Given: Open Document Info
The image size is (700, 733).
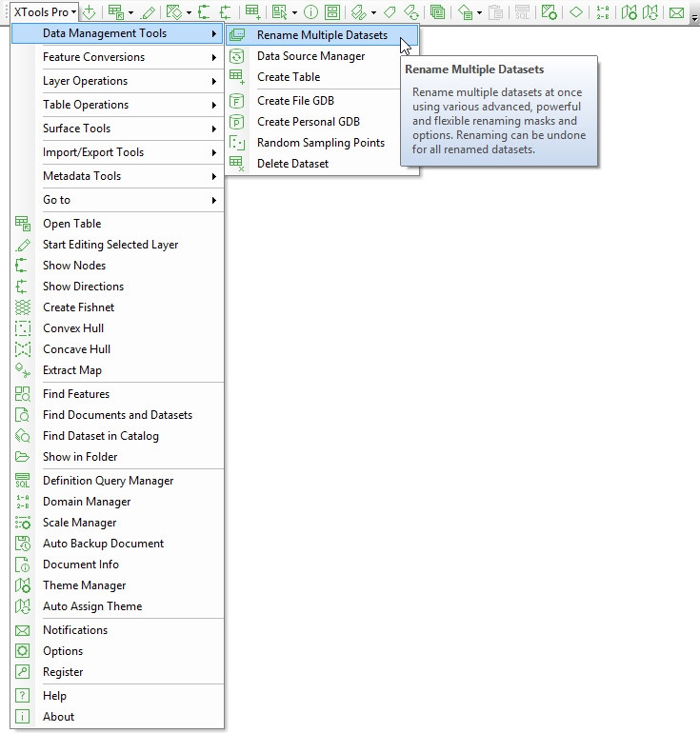Looking at the screenshot, I should pos(118,565).
